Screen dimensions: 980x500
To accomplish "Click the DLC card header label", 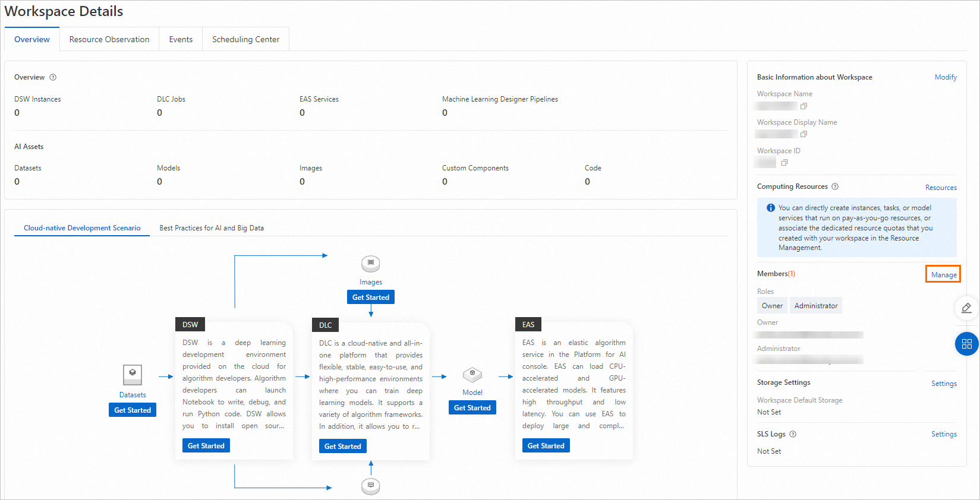I will (326, 325).
